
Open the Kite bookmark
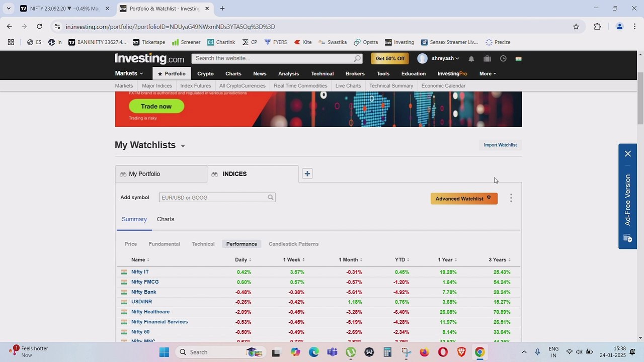(x=302, y=42)
